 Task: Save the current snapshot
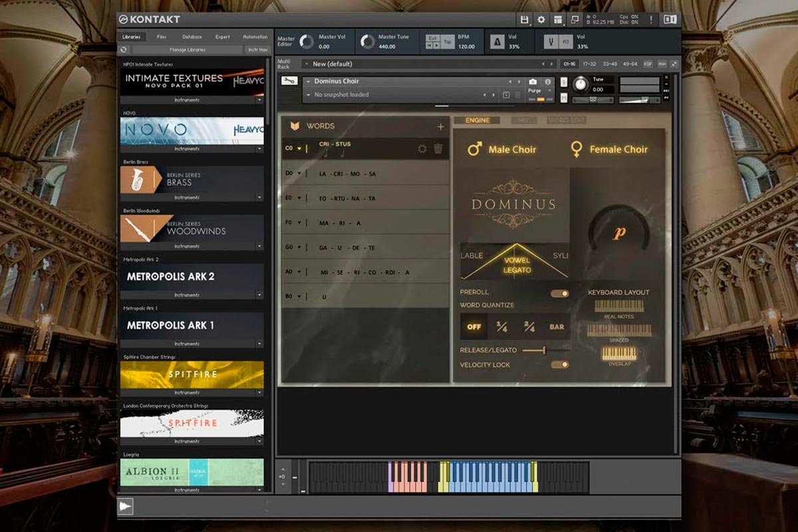click(507, 95)
